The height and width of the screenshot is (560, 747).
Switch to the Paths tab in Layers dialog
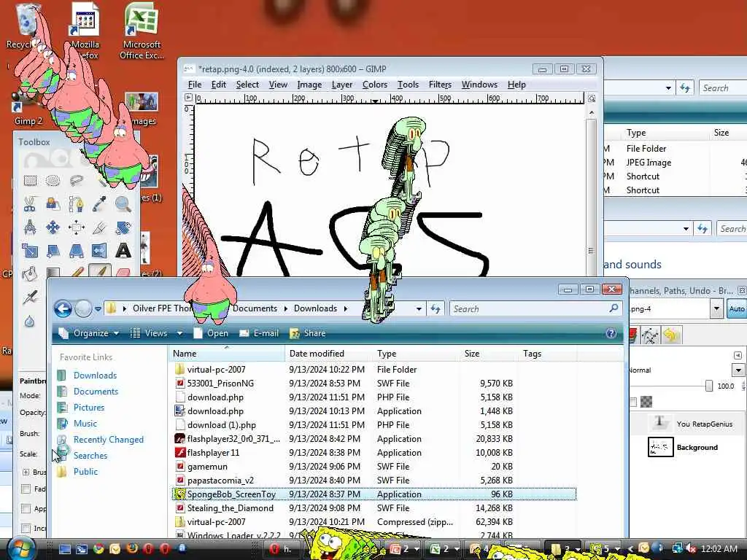pos(650,335)
